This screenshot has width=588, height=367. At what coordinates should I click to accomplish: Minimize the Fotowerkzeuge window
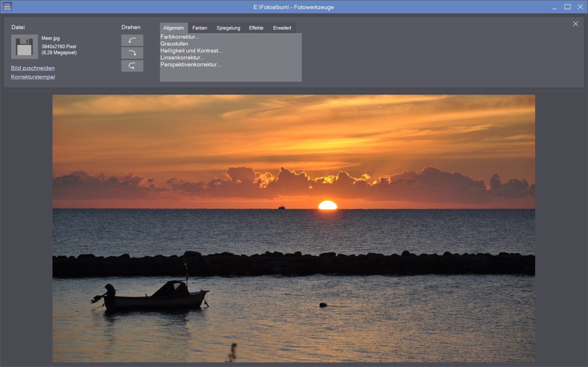[555, 7]
